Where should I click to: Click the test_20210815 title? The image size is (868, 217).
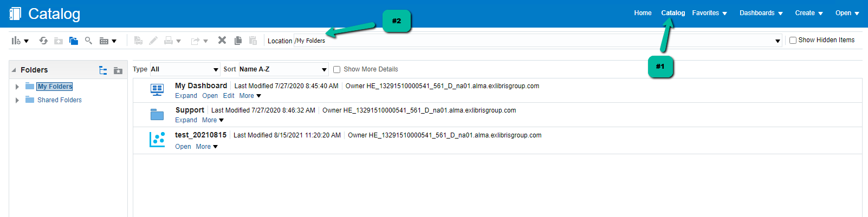(x=200, y=135)
